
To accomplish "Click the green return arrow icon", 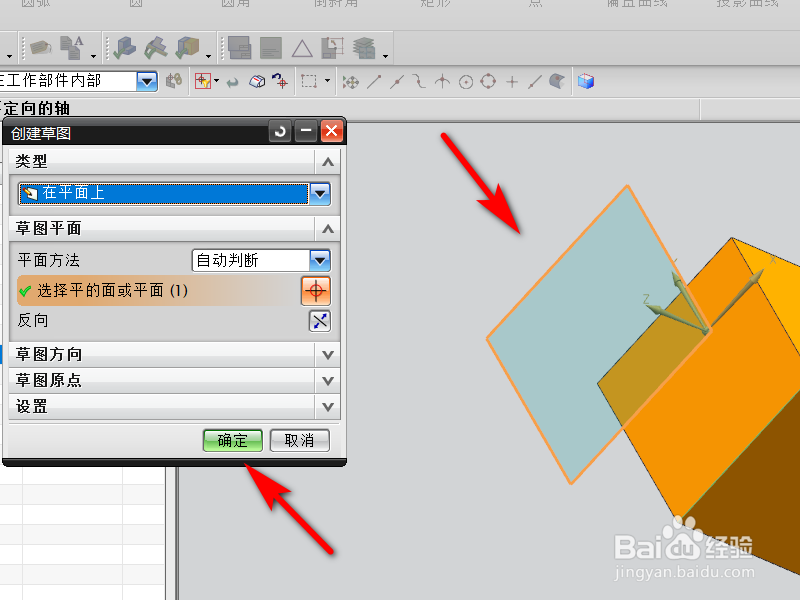I will pyautogui.click(x=233, y=82).
